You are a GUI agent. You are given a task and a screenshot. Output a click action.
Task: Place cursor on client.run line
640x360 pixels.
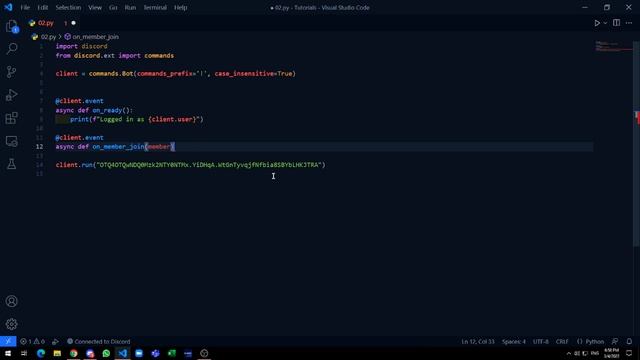click(190, 164)
